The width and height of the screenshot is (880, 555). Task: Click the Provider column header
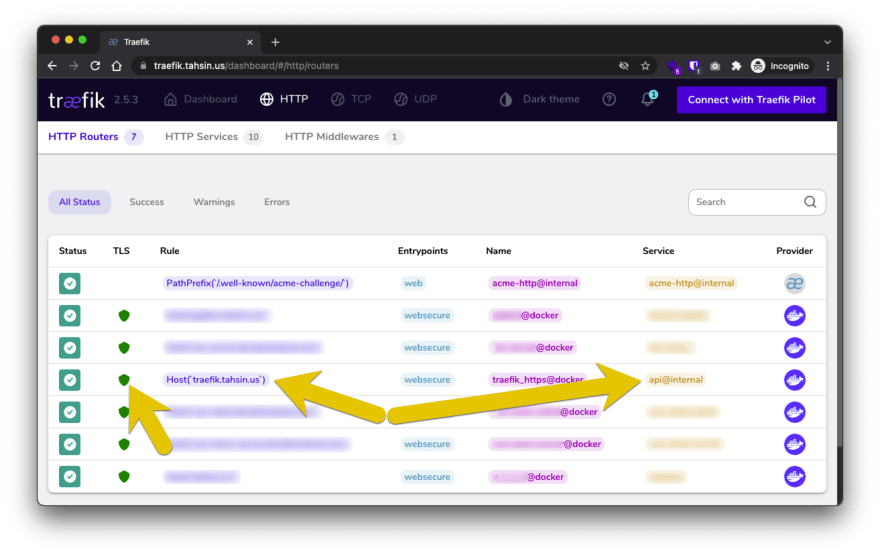click(x=794, y=251)
